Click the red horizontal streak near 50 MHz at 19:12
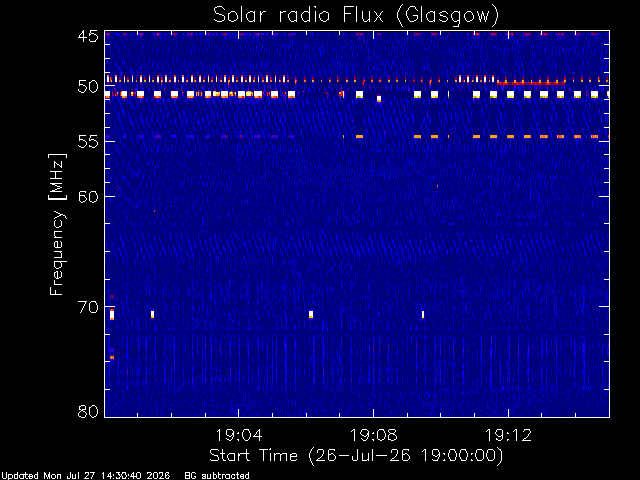Image resolution: width=640 pixels, height=480 pixels. pyautogui.click(x=531, y=83)
